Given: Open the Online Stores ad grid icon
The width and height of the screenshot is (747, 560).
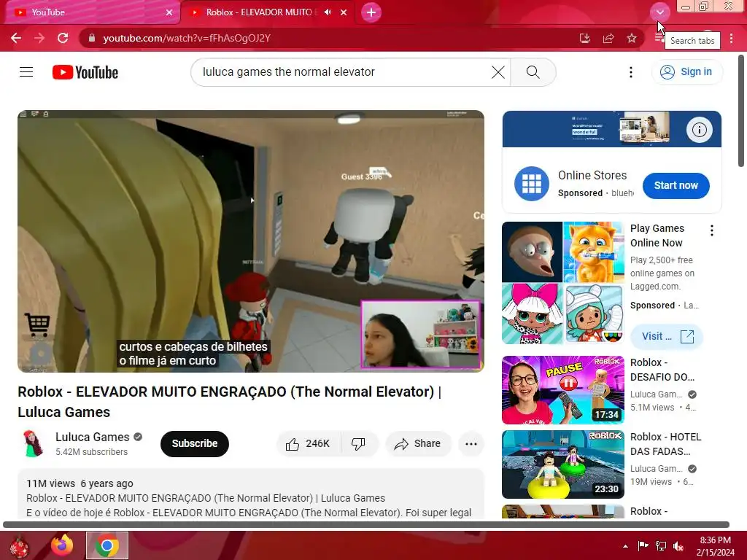Looking at the screenshot, I should coord(532,183).
